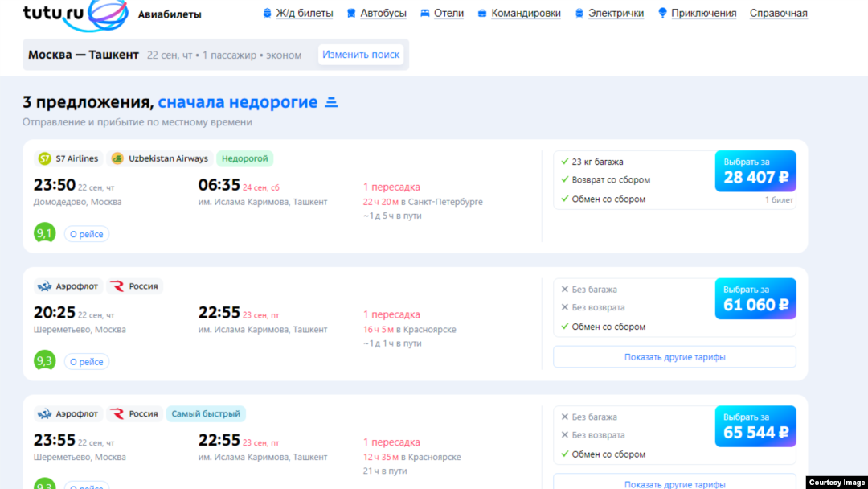Click the Авиабилеты label
The height and width of the screenshot is (489, 868).
170,15
